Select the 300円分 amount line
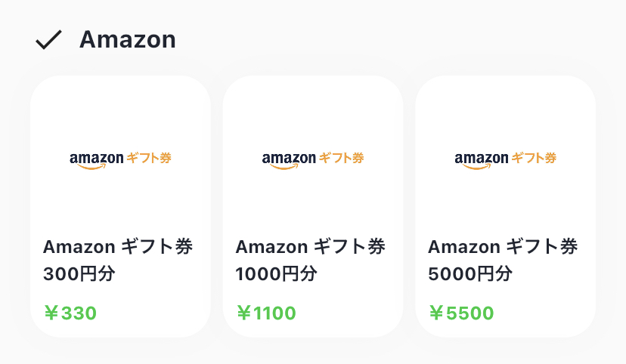 [79, 274]
